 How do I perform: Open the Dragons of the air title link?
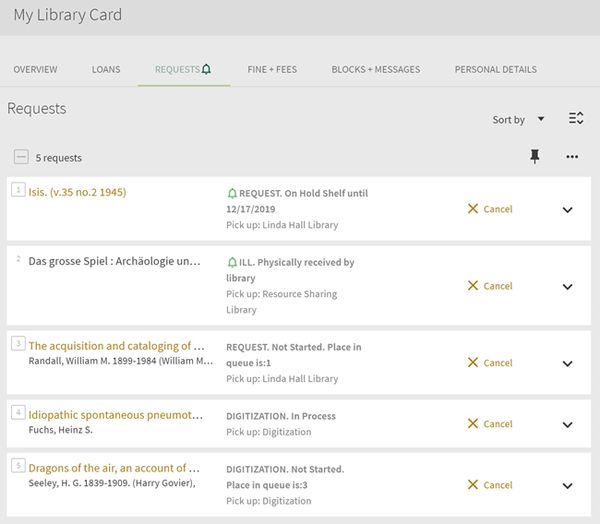click(x=107, y=468)
